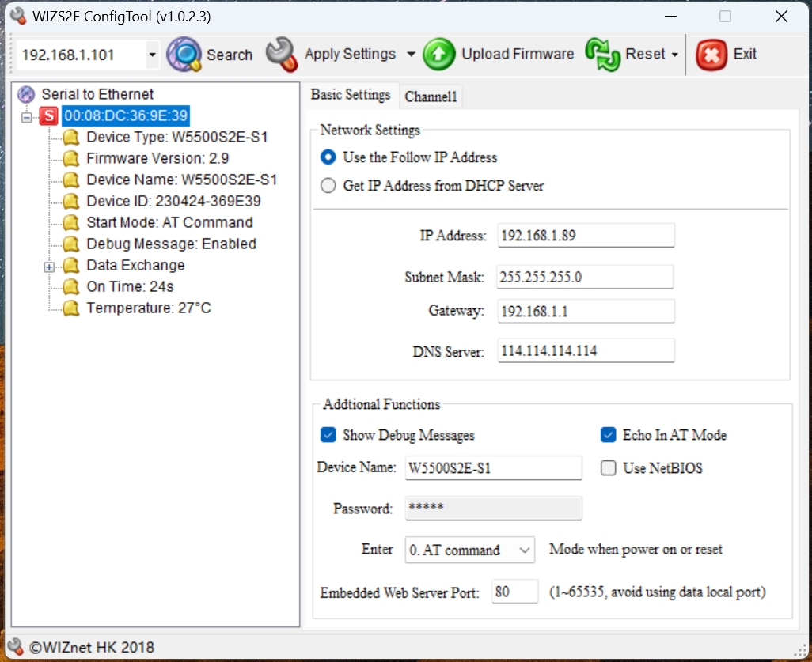The height and width of the screenshot is (662, 812).
Task: Click the red S device icon
Action: (49, 116)
